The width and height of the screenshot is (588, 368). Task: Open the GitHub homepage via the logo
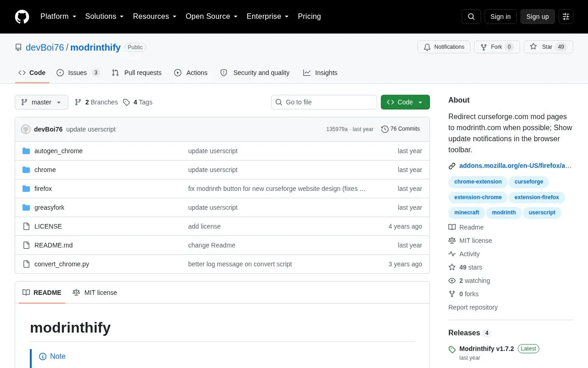click(x=22, y=17)
